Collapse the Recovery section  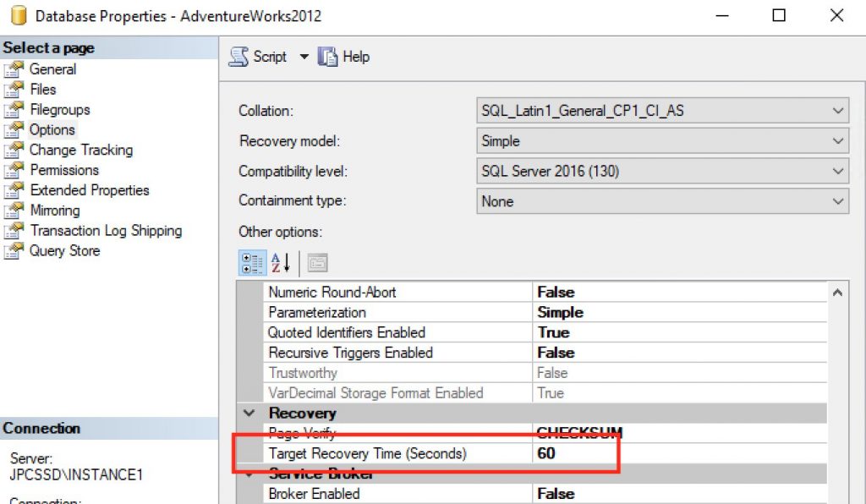tap(249, 413)
